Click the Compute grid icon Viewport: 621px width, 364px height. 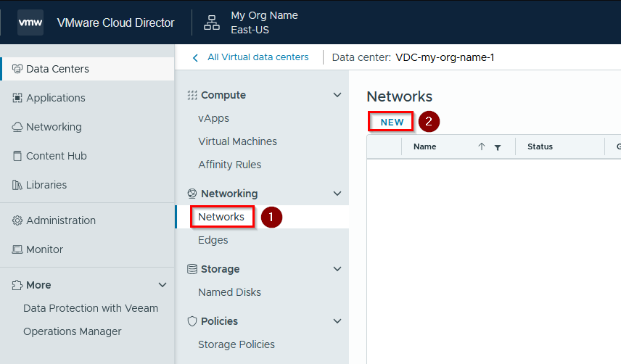192,95
